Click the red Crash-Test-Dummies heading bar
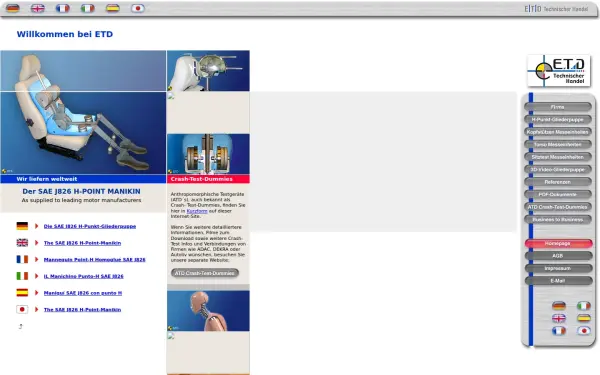Screen dimensions: 600x375 pos(208,179)
